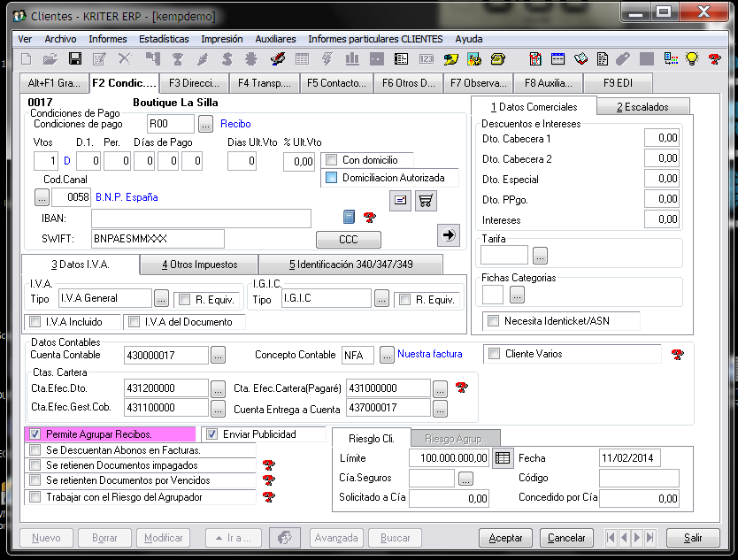The image size is (738, 560).
Task: Click the SWIFT field BNPAESMMXXX
Action: click(158, 239)
